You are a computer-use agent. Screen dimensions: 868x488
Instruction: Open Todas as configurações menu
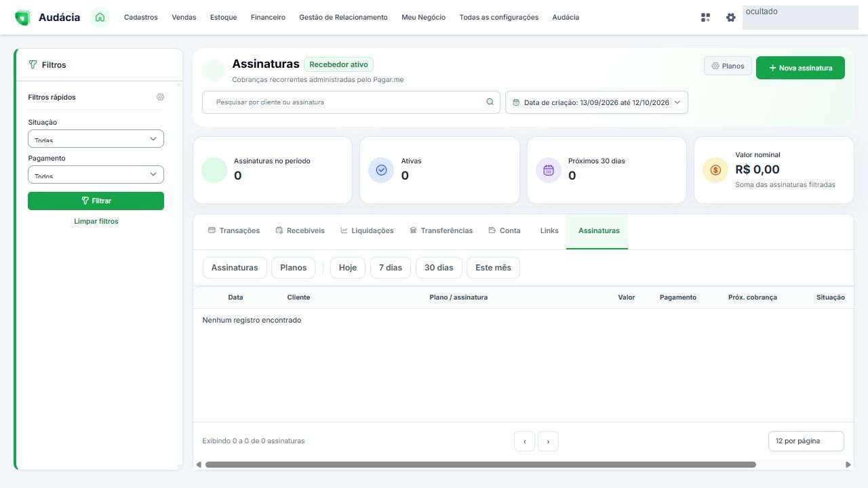499,18
